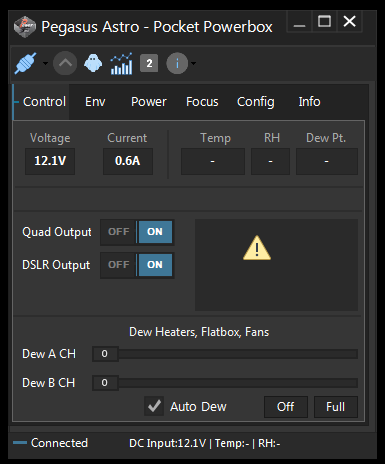Turn Quad Output to OFF
This screenshot has width=385, height=464.
pos(119,232)
